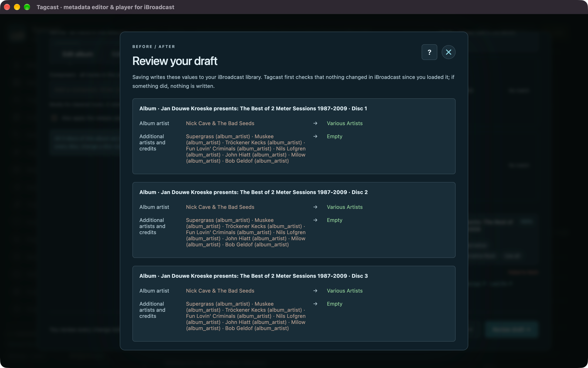This screenshot has height=368, width=588.
Task: Click the Empty value in Disc 2 card
Action: pyautogui.click(x=335, y=220)
